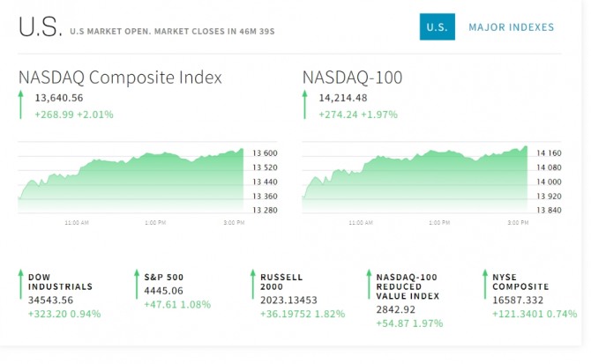
Task: Open the NASDAQ-100 heading link
Action: 352,78
